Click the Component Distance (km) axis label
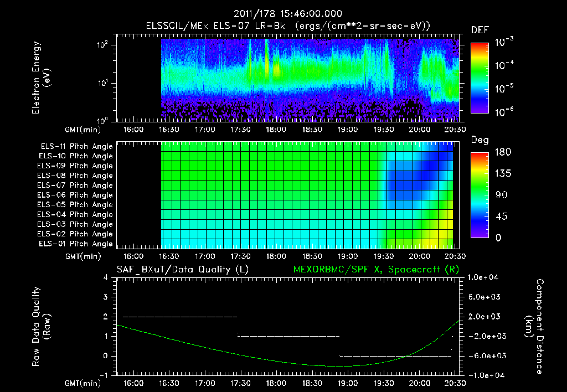Viewport: 567px width, 392px height. coord(534,327)
